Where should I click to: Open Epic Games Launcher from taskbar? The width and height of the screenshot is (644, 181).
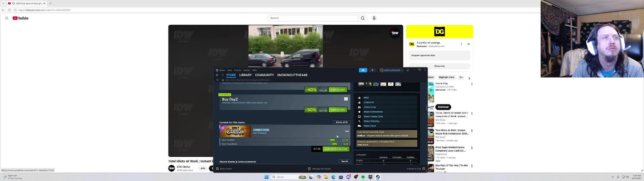370,177
